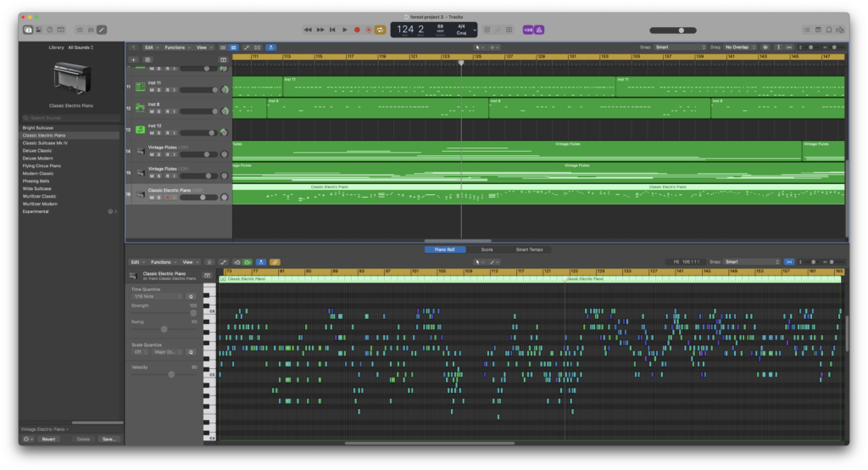Switch to the Smart Tempo tab
This screenshot has width=868, height=470.
click(x=529, y=249)
